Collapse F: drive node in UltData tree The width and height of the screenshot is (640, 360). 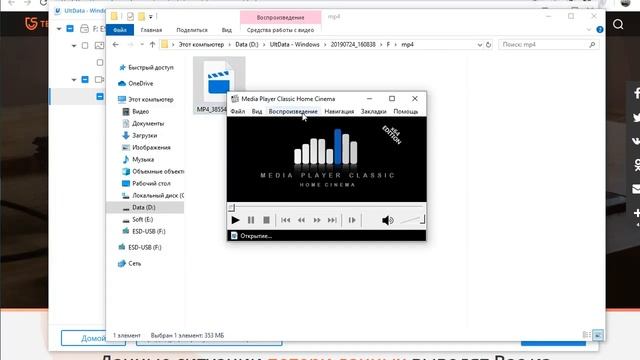[59, 29]
